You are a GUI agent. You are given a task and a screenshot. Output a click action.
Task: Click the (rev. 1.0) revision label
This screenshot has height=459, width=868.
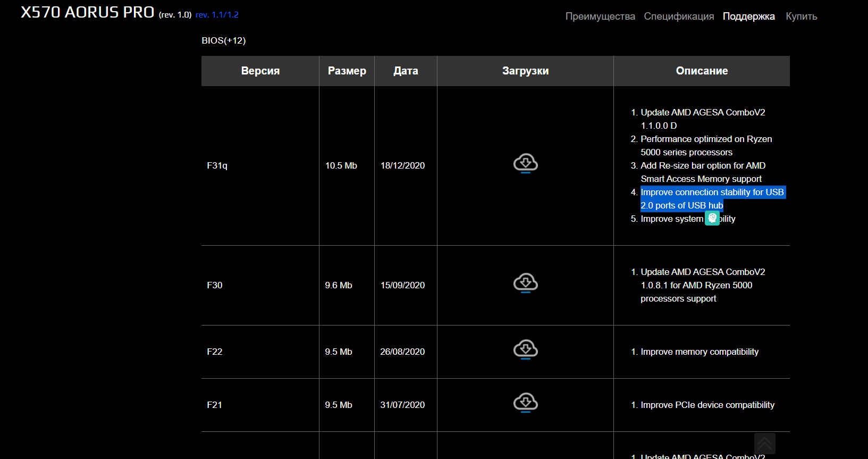point(175,15)
